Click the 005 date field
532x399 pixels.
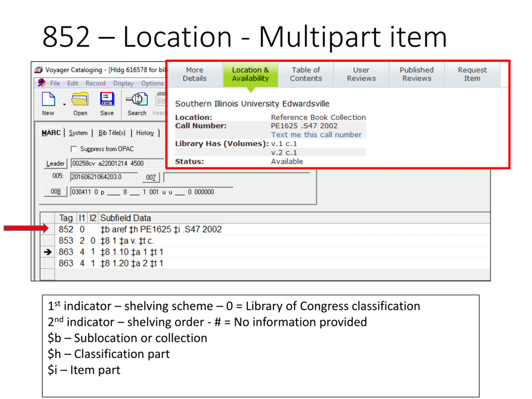coord(104,177)
